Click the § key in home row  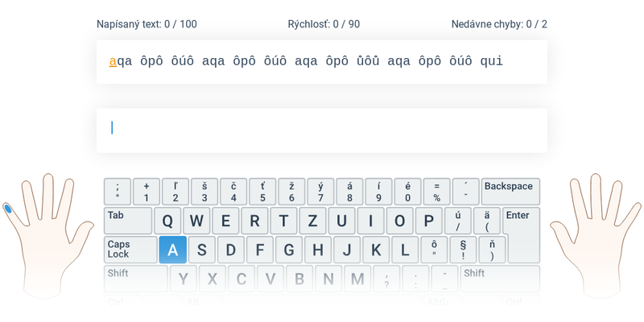pos(464,250)
